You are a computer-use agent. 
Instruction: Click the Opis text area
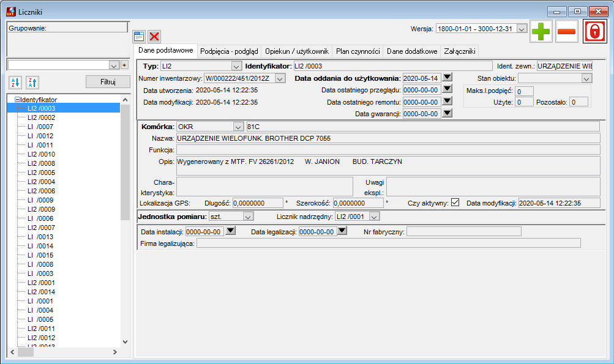coord(388,166)
